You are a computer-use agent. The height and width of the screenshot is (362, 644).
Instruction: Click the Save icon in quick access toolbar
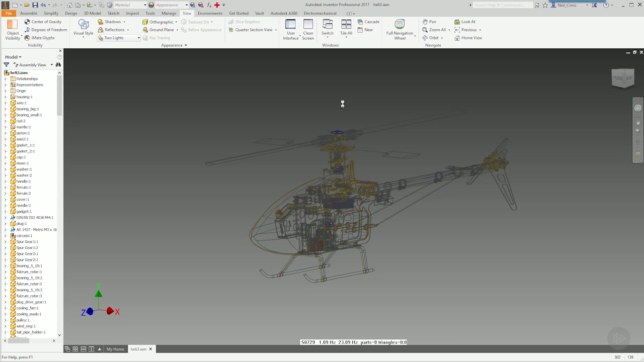coord(35,5)
